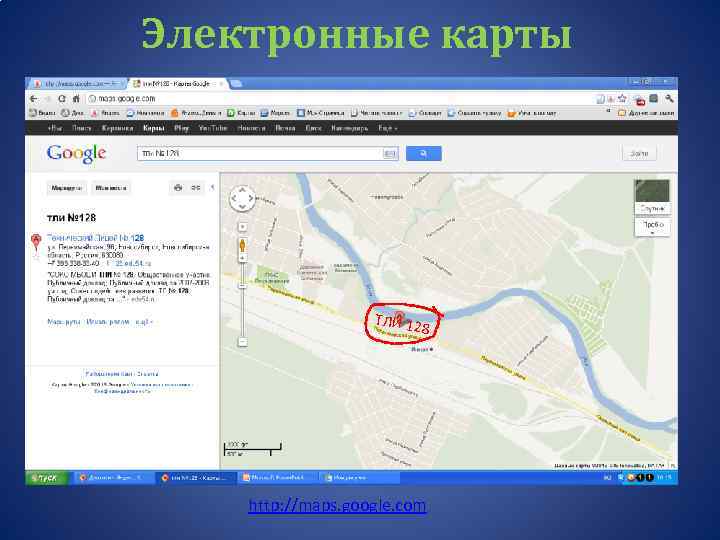The image size is (720, 540).
Task: Pan map down with navigation wheel
Action: pos(242,207)
